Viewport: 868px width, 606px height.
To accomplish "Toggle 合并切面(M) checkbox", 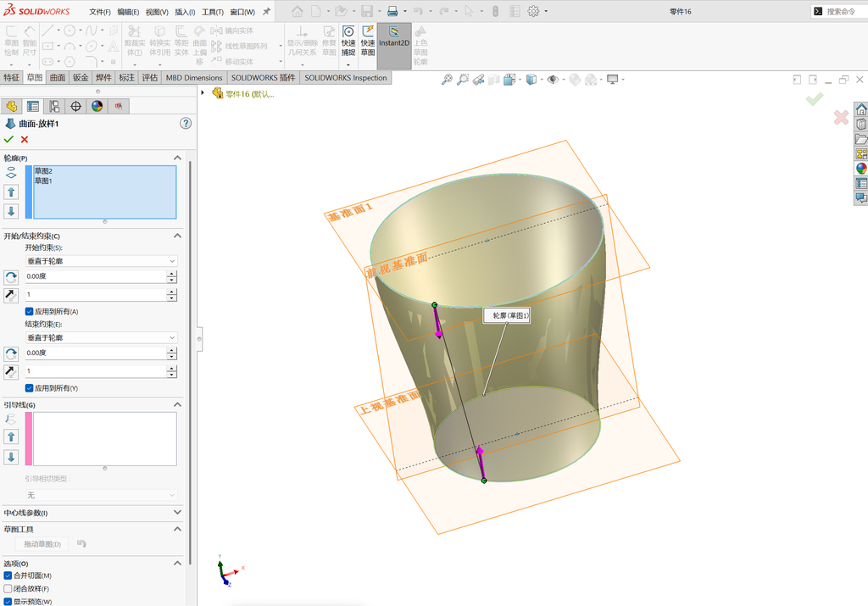I will click(x=8, y=575).
